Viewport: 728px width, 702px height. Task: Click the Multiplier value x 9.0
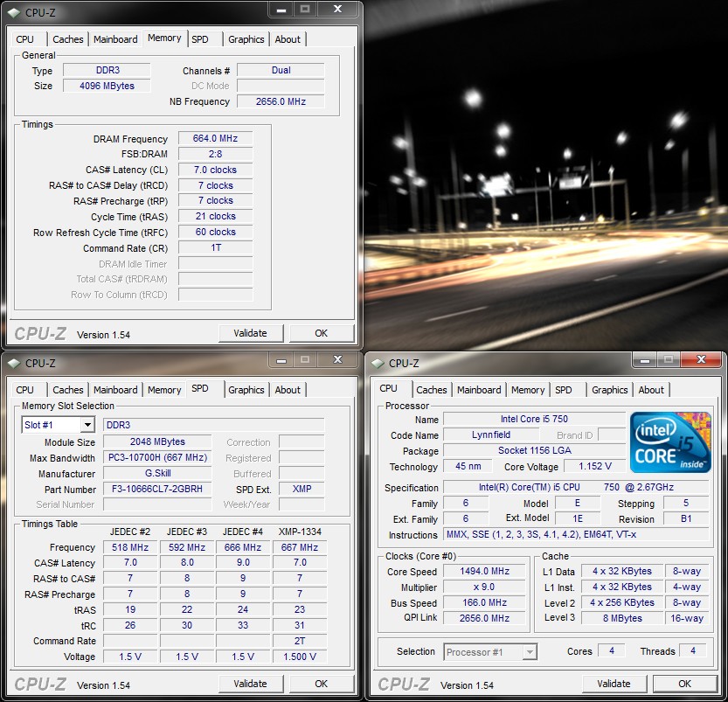[484, 587]
